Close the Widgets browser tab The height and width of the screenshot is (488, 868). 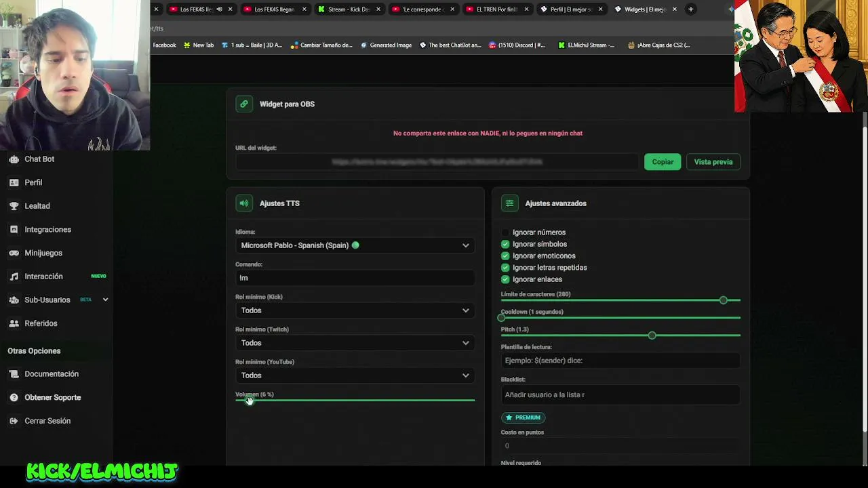tap(674, 9)
